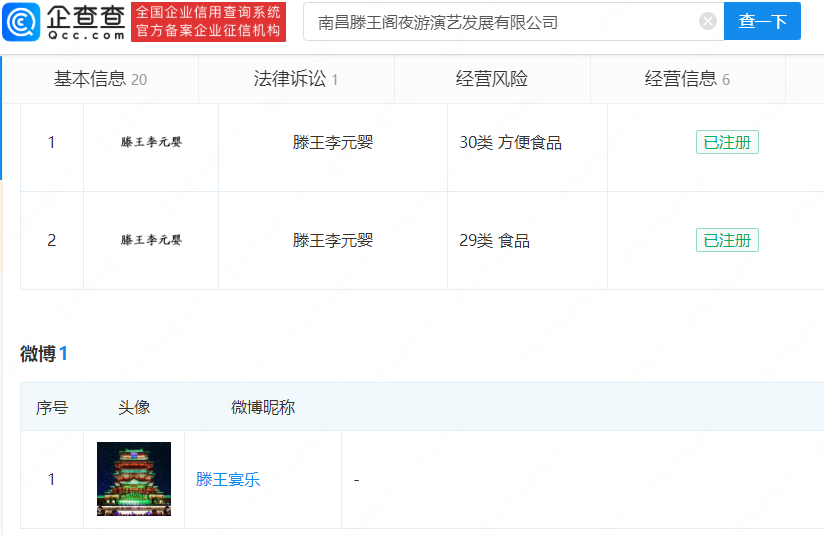
Task: Switch to the 经营信息 6 tab
Action: tap(687, 79)
